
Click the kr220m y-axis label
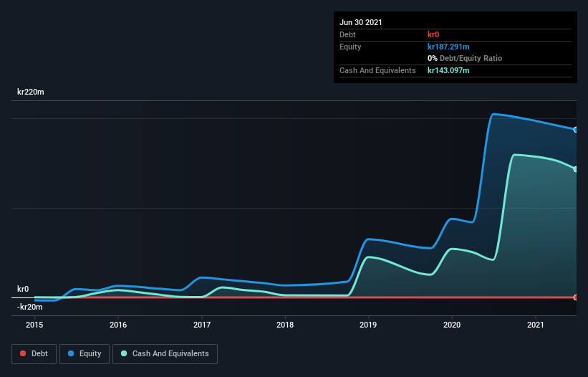pos(31,92)
